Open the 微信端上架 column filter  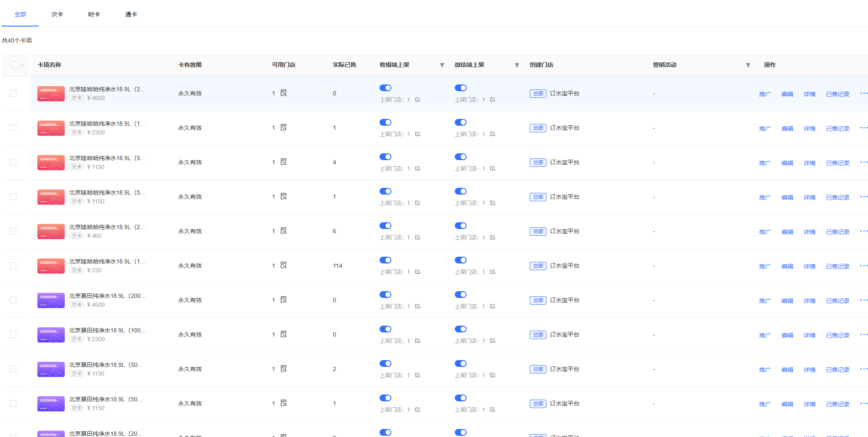click(x=517, y=65)
